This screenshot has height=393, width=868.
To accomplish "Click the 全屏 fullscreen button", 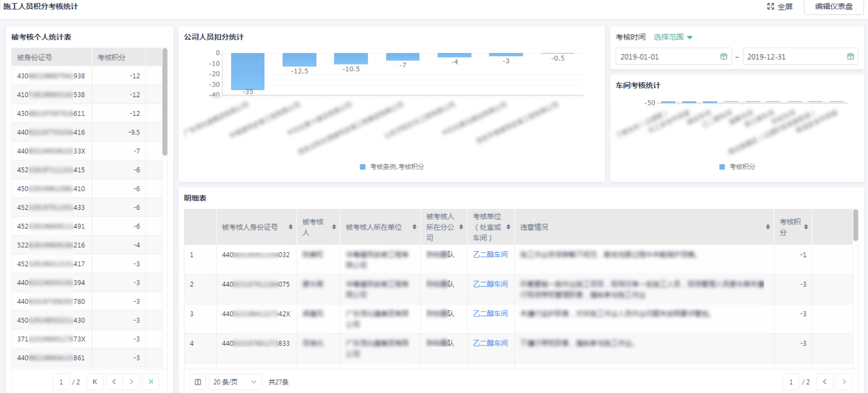I will point(780,6).
